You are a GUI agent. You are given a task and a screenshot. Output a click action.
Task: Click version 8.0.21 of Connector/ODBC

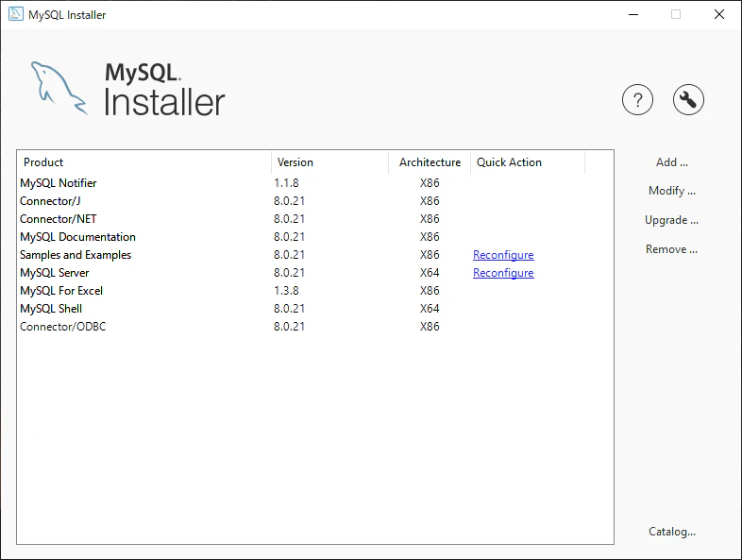[289, 327]
